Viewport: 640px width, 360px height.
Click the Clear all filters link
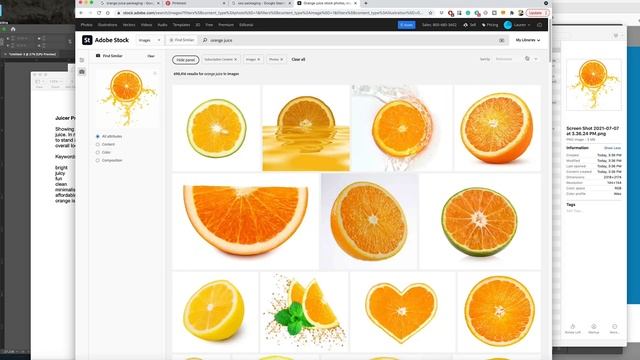pyautogui.click(x=298, y=60)
